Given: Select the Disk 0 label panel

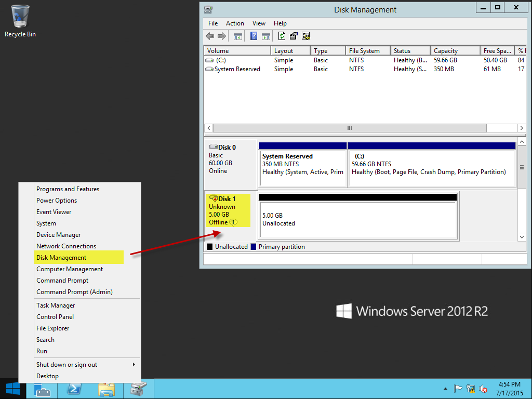Looking at the screenshot, I should 230,165.
